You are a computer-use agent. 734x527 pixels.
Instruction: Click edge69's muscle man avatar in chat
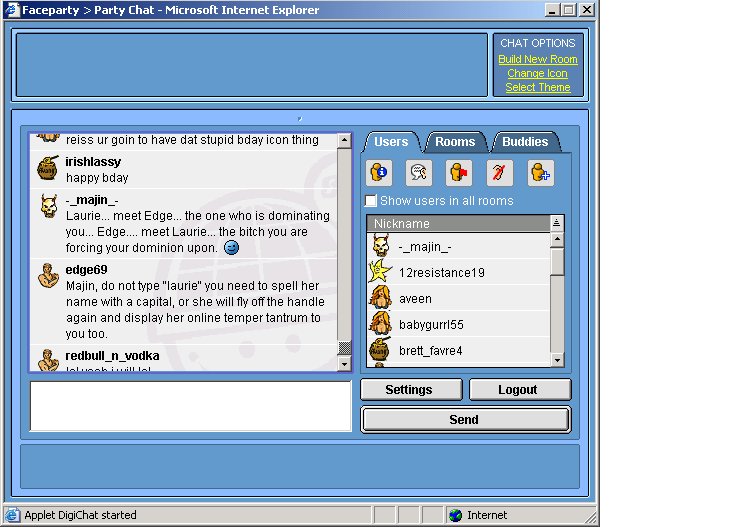click(48, 276)
